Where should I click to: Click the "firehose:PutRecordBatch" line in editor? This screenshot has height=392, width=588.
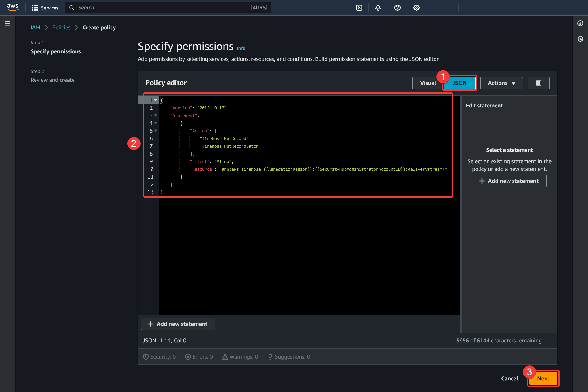(230, 146)
